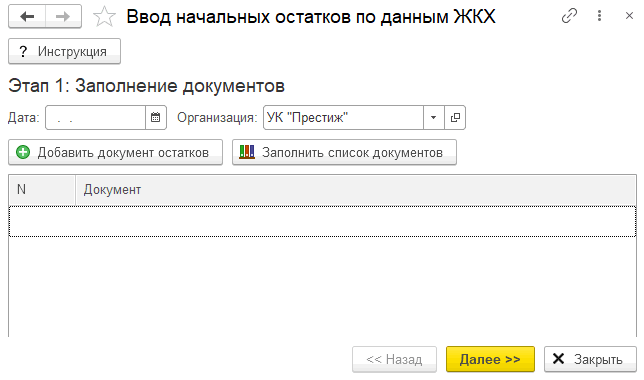Close the form with the X icon

(629, 16)
